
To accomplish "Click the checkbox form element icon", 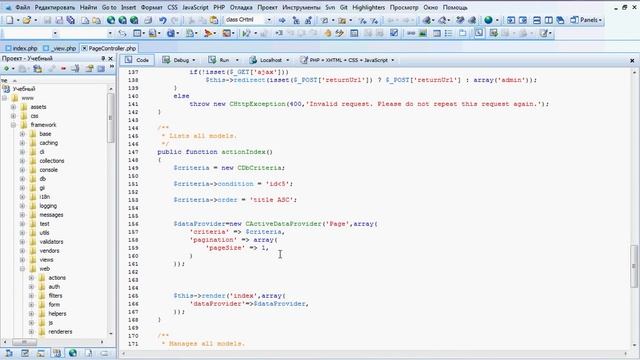I will click(x=393, y=33).
